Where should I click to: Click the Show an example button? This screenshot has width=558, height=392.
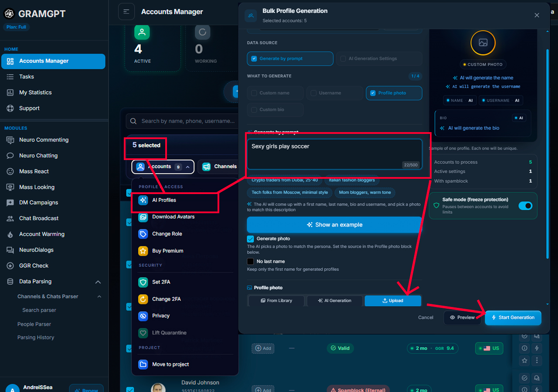point(334,225)
